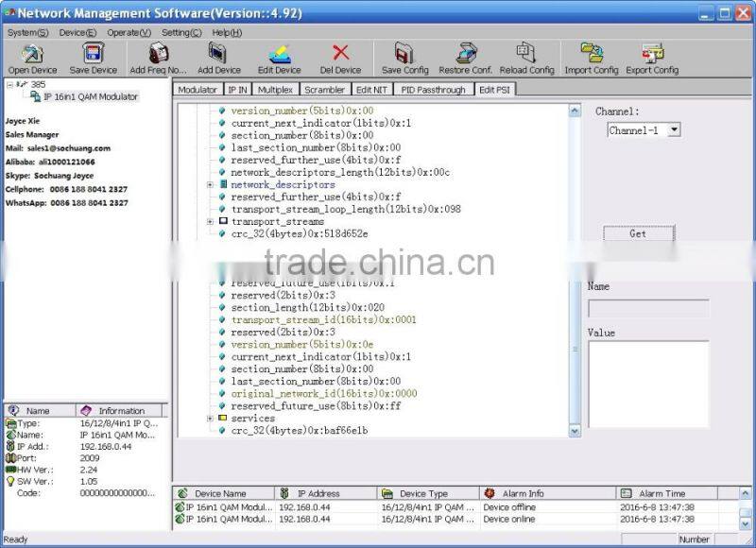Open the Channel-1 dropdown
Viewport: 756px width, 548px height.
point(673,130)
